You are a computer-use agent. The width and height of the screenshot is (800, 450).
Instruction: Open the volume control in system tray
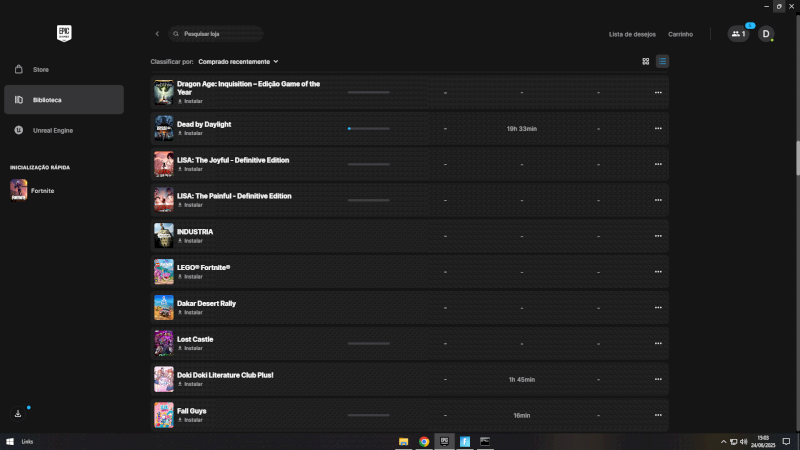pos(743,442)
